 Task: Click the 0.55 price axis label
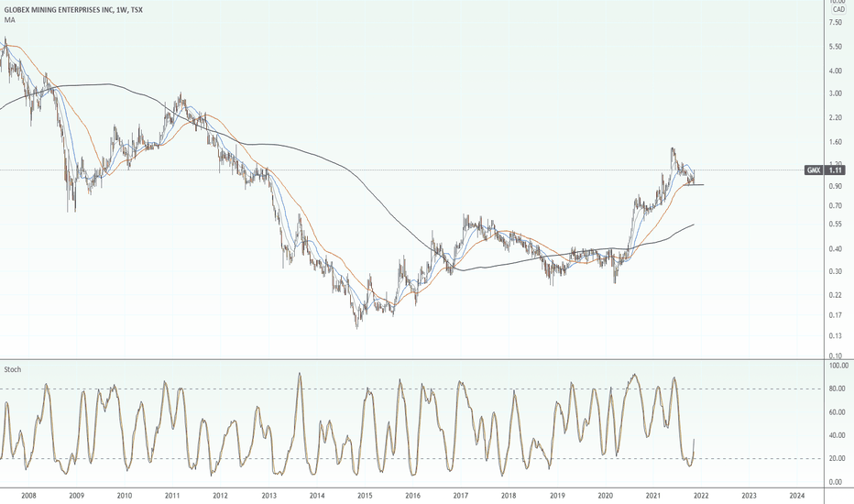click(x=835, y=224)
